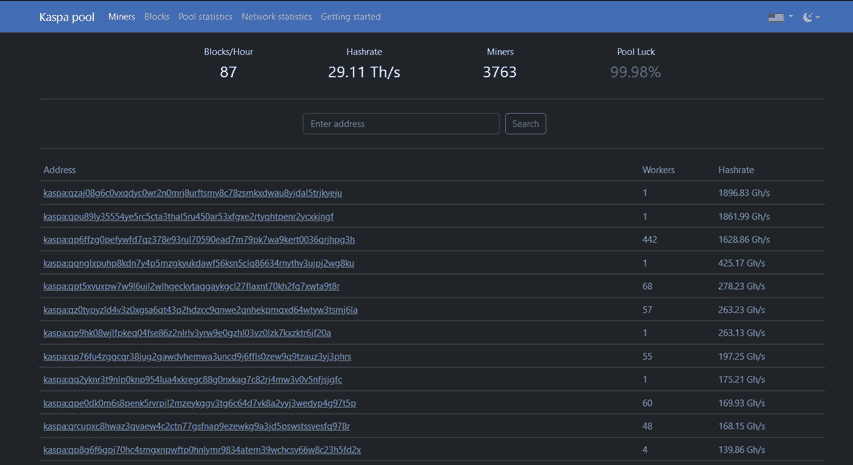Select the 1628.86 Gh/s hashrate cell
Screen dimensions: 853x465
(x=744, y=240)
